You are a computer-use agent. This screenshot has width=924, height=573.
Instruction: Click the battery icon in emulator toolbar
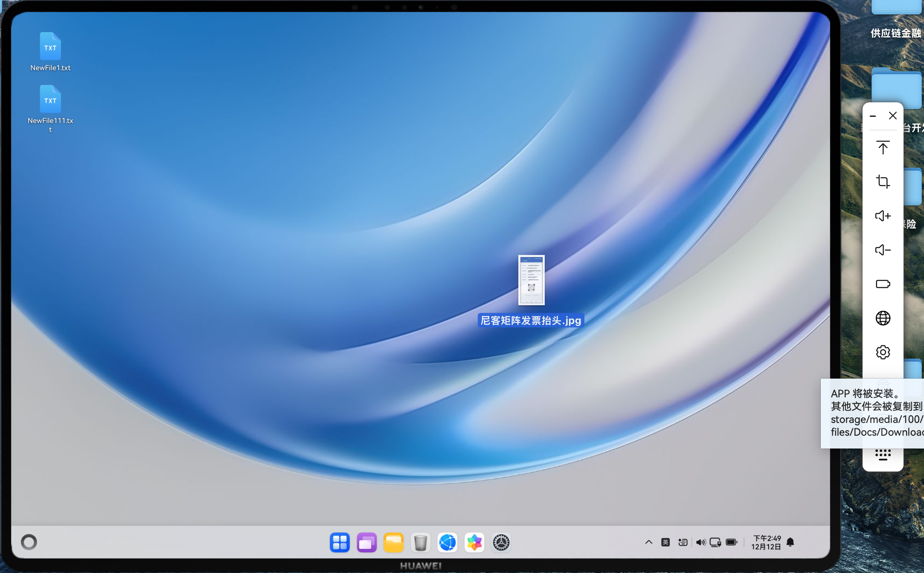(883, 284)
